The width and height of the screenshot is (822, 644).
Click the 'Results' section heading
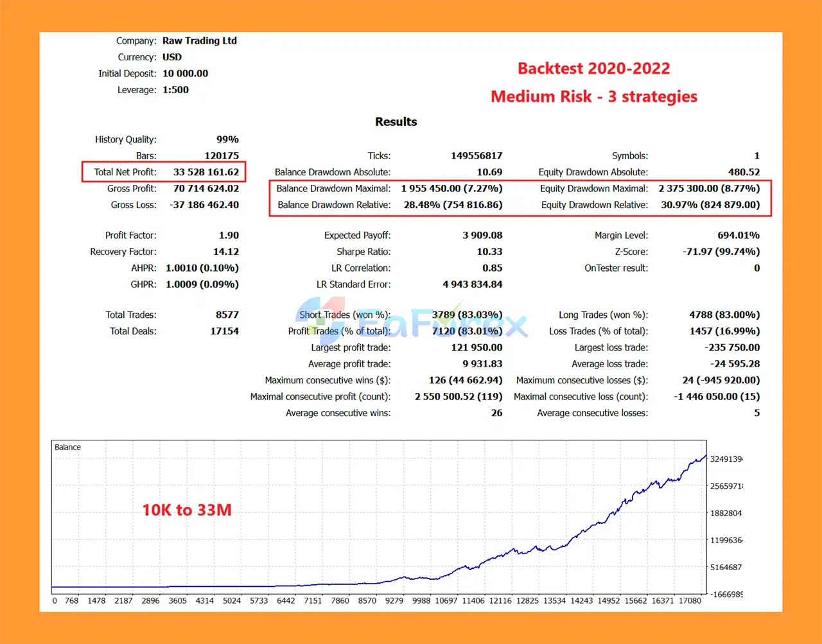pyautogui.click(x=396, y=122)
